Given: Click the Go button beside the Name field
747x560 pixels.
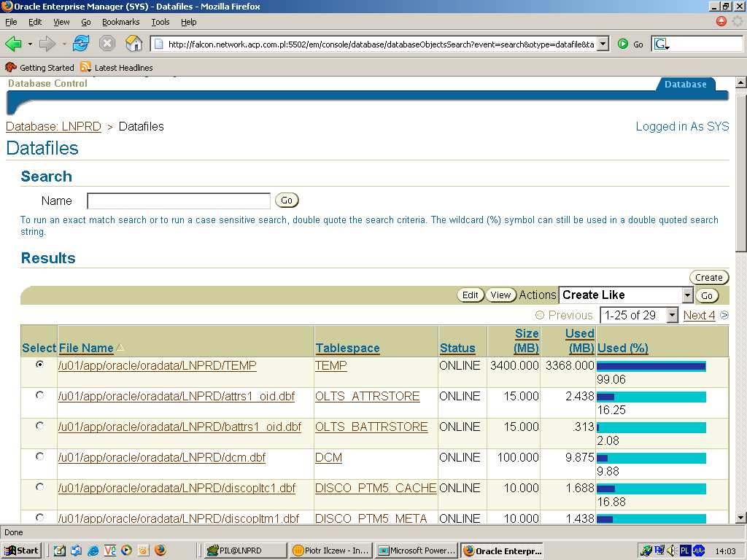Looking at the screenshot, I should [287, 201].
